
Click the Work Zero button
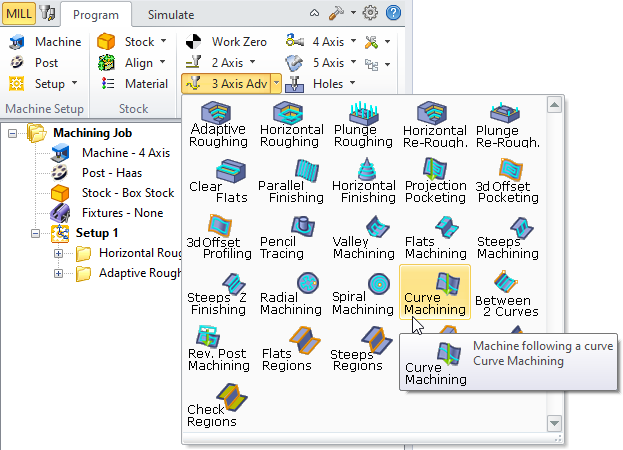(226, 42)
